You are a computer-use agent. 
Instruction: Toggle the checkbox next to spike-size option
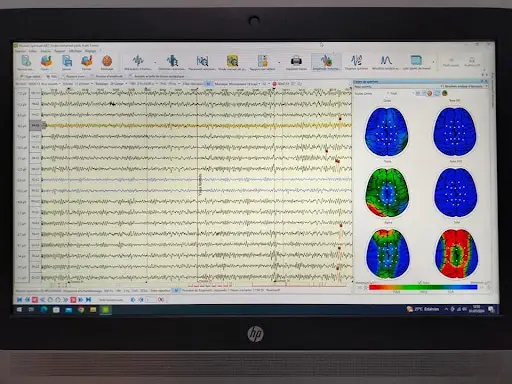click(130, 76)
